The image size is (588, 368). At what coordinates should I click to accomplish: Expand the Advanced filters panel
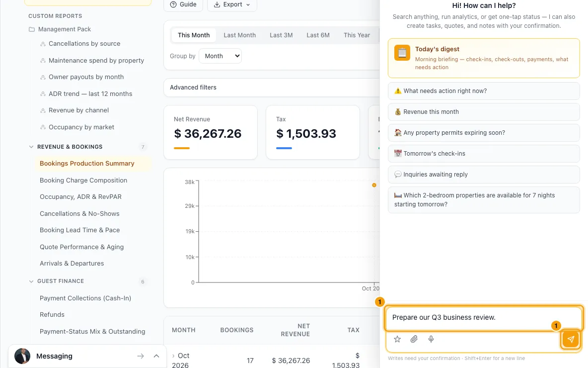(272, 88)
